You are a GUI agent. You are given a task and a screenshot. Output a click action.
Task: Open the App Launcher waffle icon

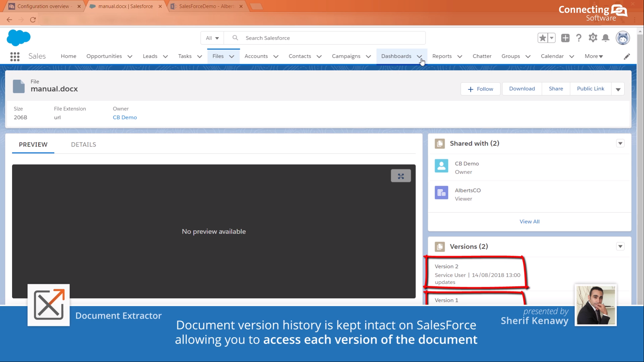pyautogui.click(x=15, y=56)
